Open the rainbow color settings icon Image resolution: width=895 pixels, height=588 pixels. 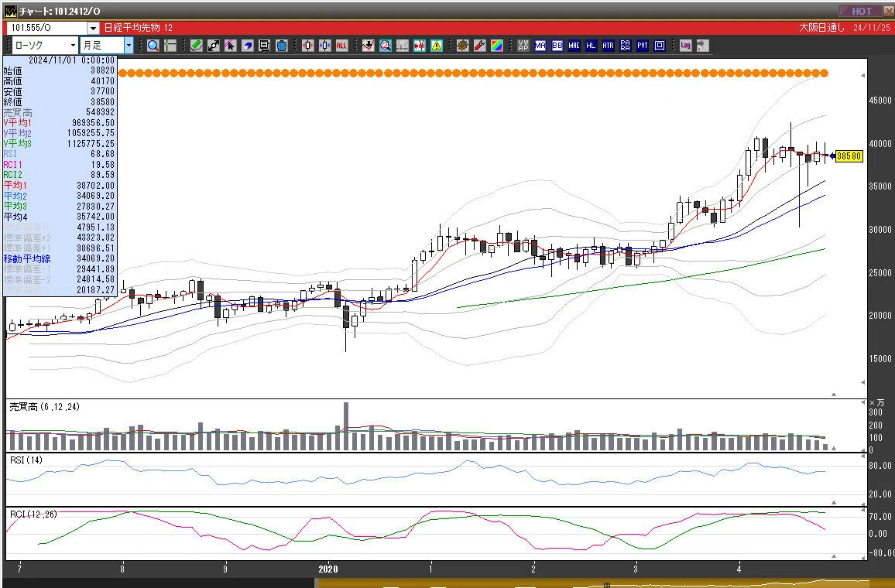click(496, 46)
